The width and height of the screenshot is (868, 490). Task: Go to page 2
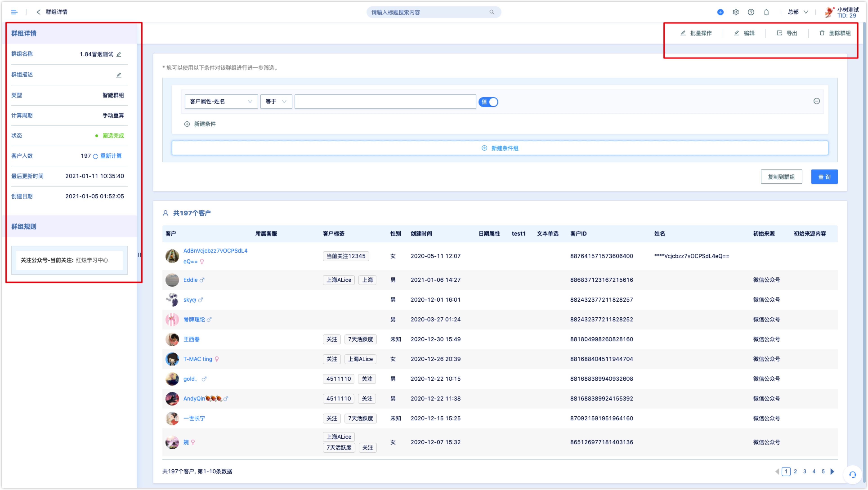coord(795,471)
